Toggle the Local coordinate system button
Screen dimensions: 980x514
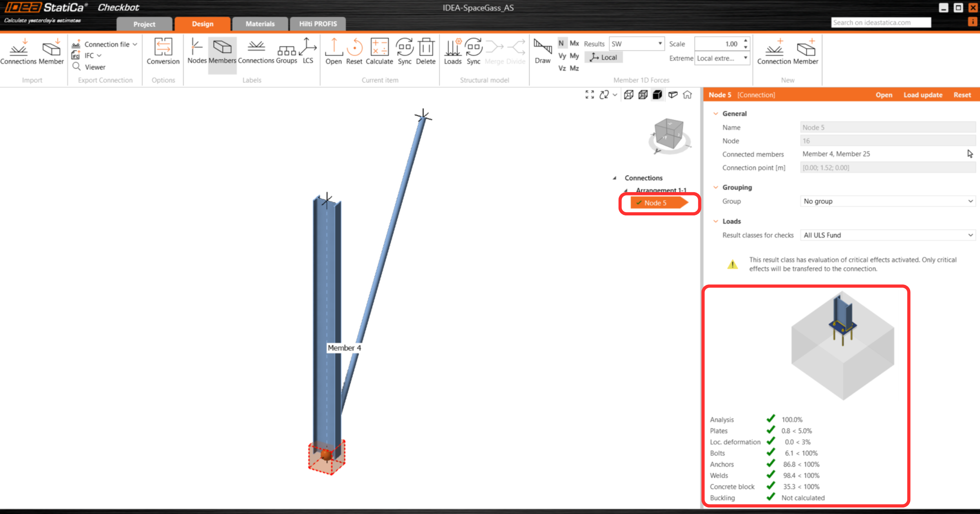604,58
